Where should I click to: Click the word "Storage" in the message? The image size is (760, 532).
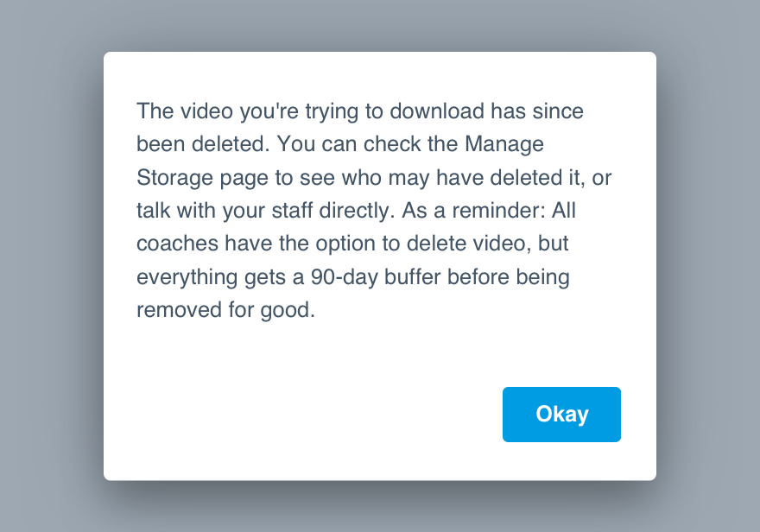(x=175, y=178)
